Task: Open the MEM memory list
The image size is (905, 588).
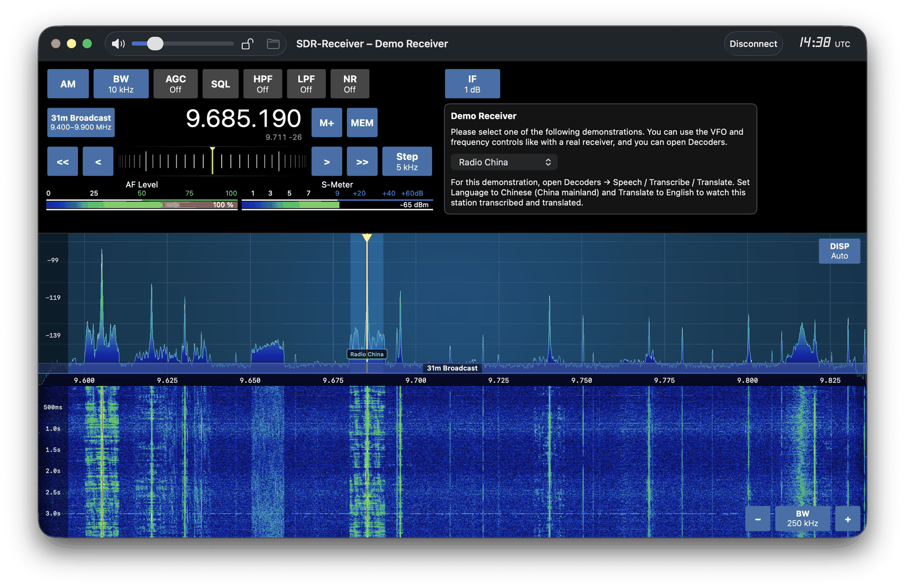Action: (362, 123)
